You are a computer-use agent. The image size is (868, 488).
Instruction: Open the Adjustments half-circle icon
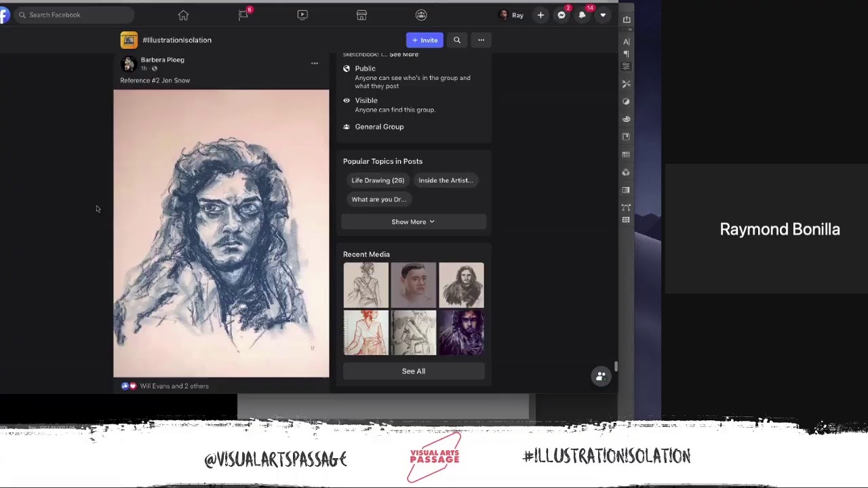tap(627, 102)
